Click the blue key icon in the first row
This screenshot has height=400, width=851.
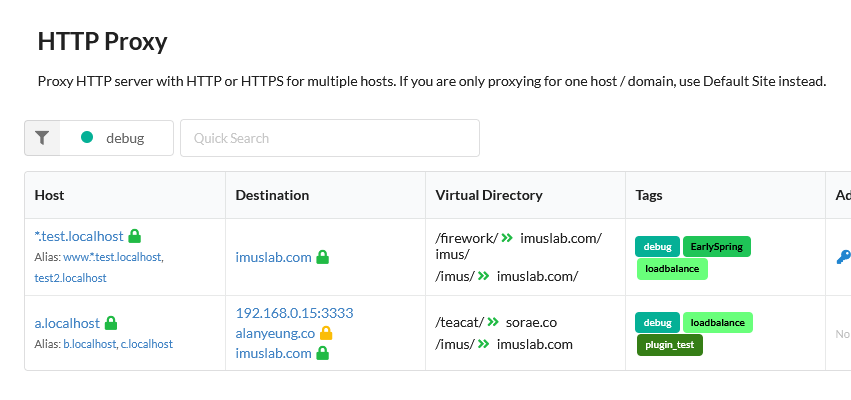[842, 257]
